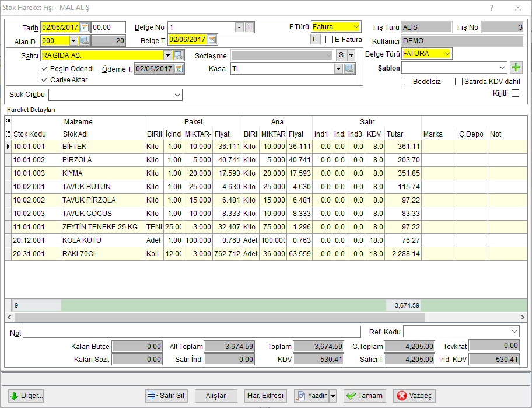The height and width of the screenshot is (408, 532).
Task: Enable the E-Fatura checkbox
Action: (329, 39)
